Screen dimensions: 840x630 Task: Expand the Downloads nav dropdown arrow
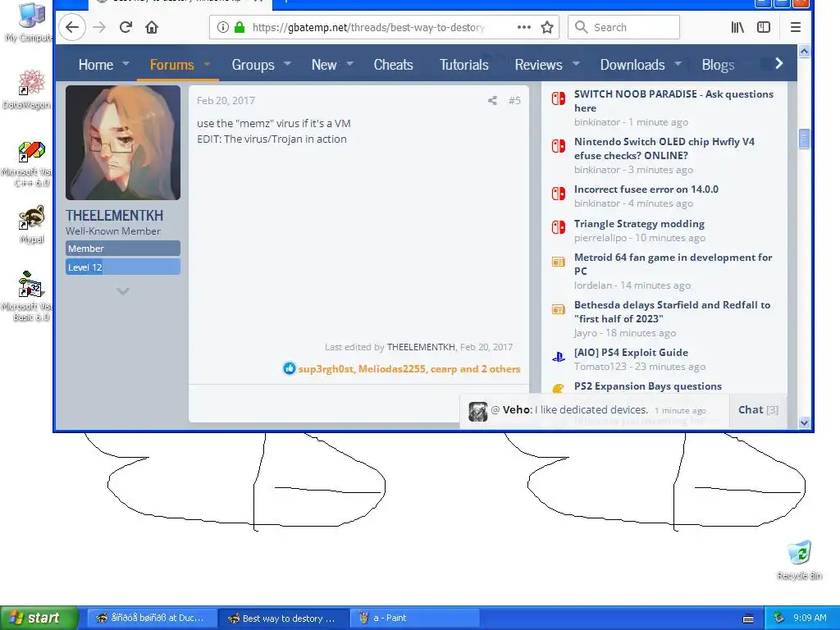coord(678,63)
